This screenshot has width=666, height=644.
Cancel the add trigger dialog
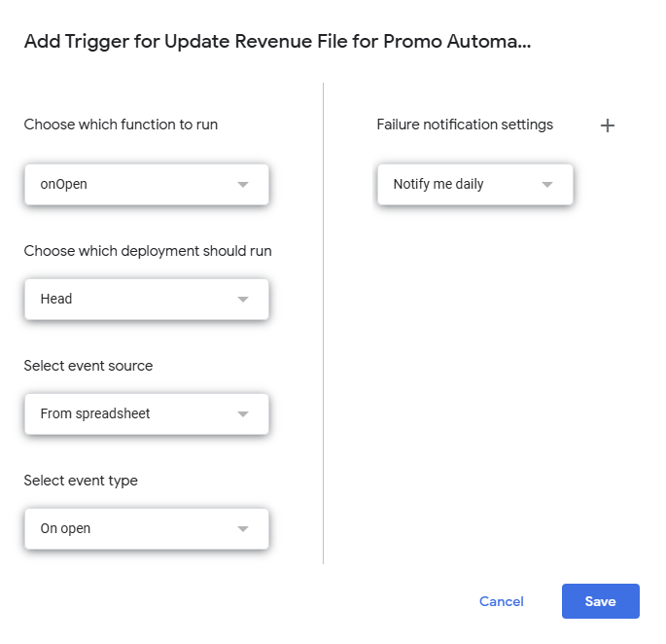pos(502,602)
